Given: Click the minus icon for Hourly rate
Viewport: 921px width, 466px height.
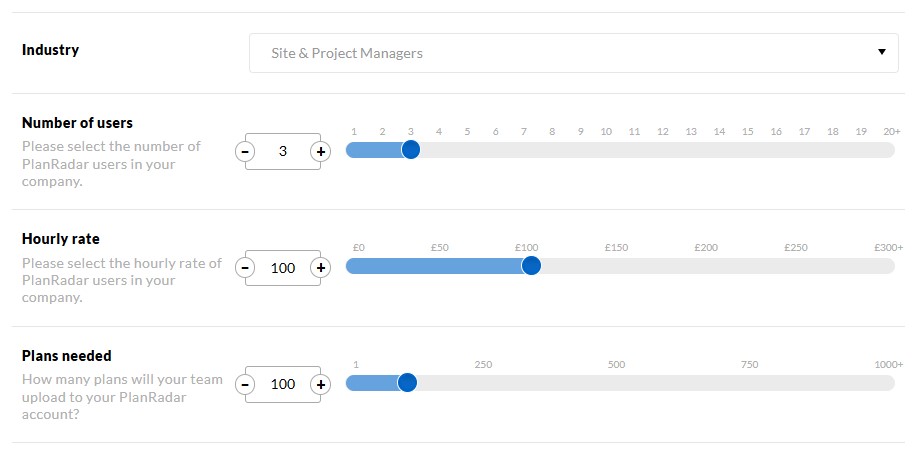Looking at the screenshot, I should click(245, 268).
